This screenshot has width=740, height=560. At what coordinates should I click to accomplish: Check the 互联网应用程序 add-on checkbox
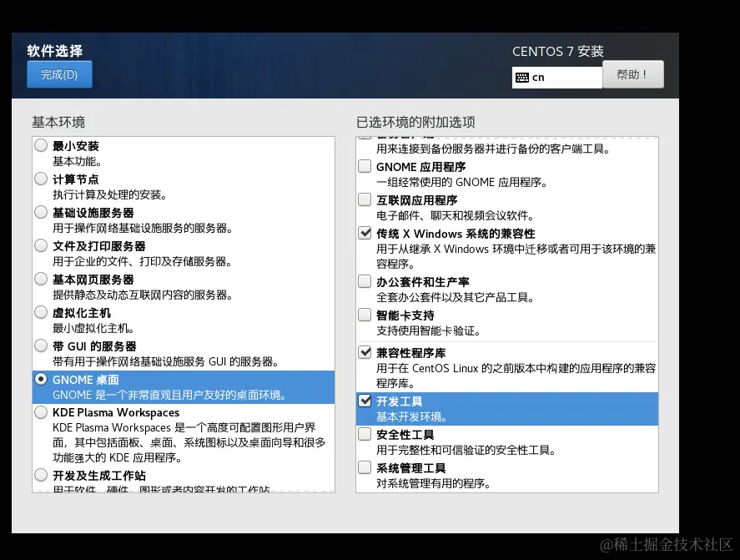coord(365,199)
